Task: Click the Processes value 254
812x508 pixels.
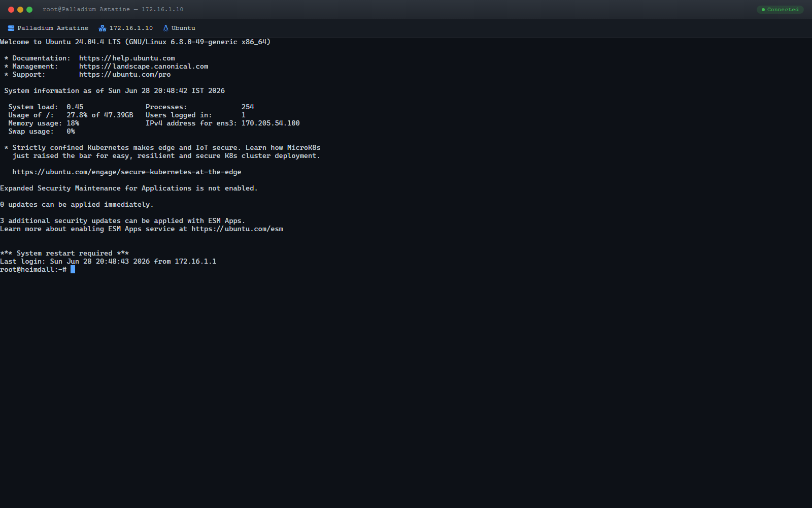Action: pyautogui.click(x=248, y=107)
